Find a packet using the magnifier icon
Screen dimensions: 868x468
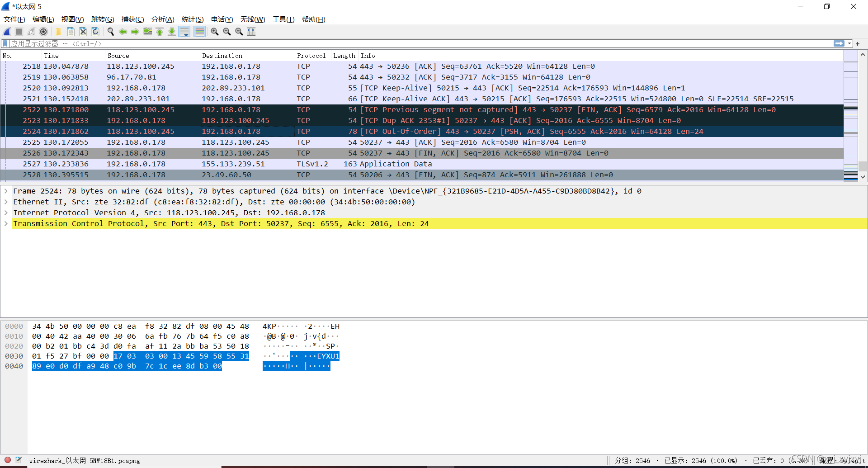(110, 32)
